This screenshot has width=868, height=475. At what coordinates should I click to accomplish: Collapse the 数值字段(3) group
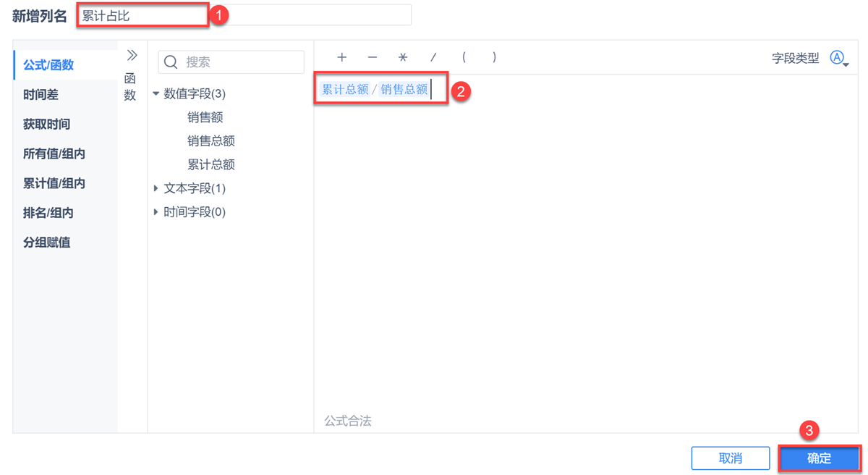(156, 93)
